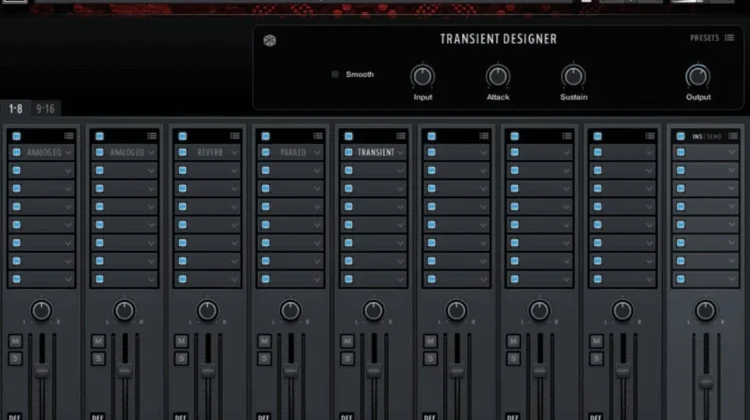Open channel 8 strip menu list icon
Screen dimensions: 750x420
tap(650, 136)
